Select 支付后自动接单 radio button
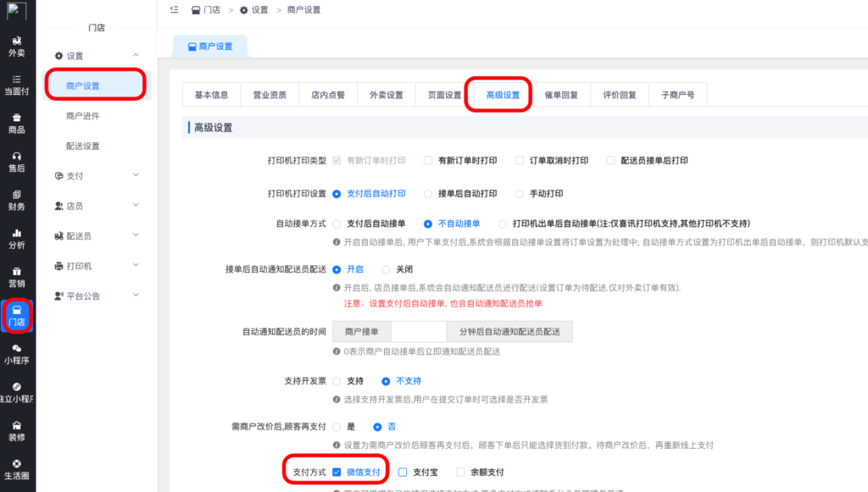 coord(337,224)
